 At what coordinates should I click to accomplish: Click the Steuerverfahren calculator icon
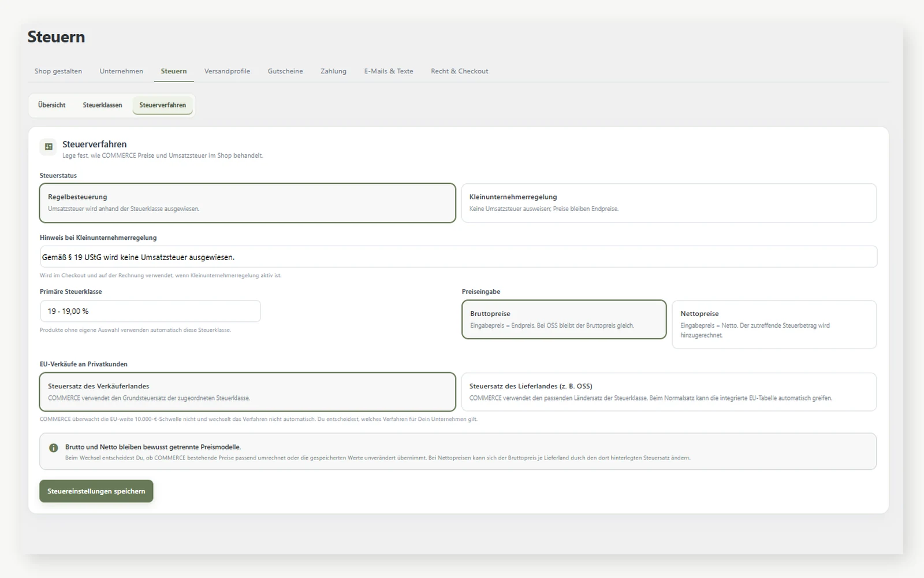[49, 147]
